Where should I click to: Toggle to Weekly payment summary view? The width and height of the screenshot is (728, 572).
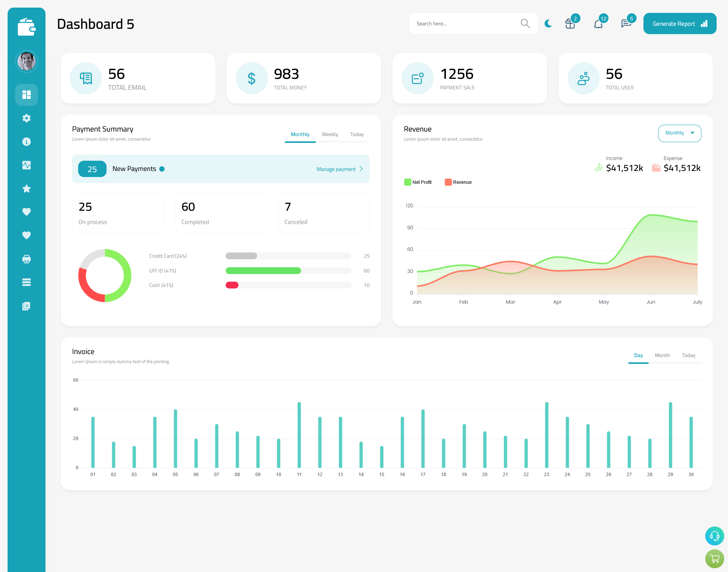[x=329, y=134]
